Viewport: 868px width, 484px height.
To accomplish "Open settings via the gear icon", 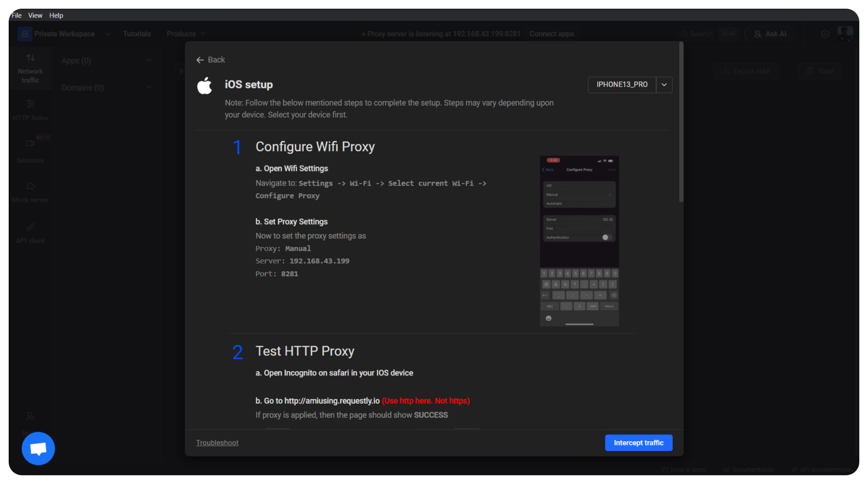I will (825, 34).
